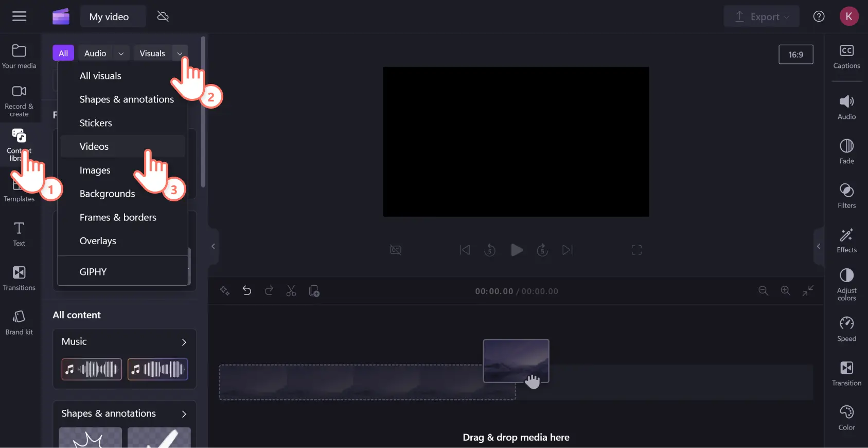Viewport: 868px width, 448px height.
Task: Open the Brand kit sidebar tab
Action: click(x=19, y=323)
